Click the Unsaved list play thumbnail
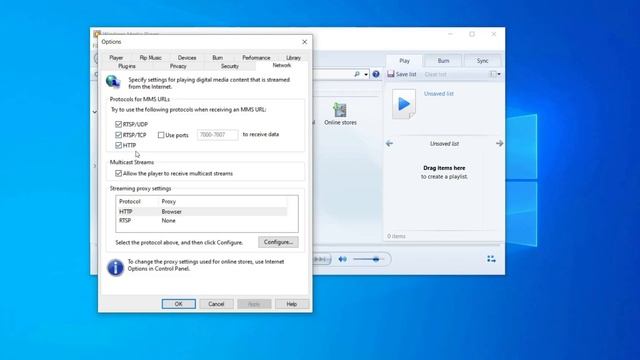The image size is (640, 360). click(x=404, y=104)
